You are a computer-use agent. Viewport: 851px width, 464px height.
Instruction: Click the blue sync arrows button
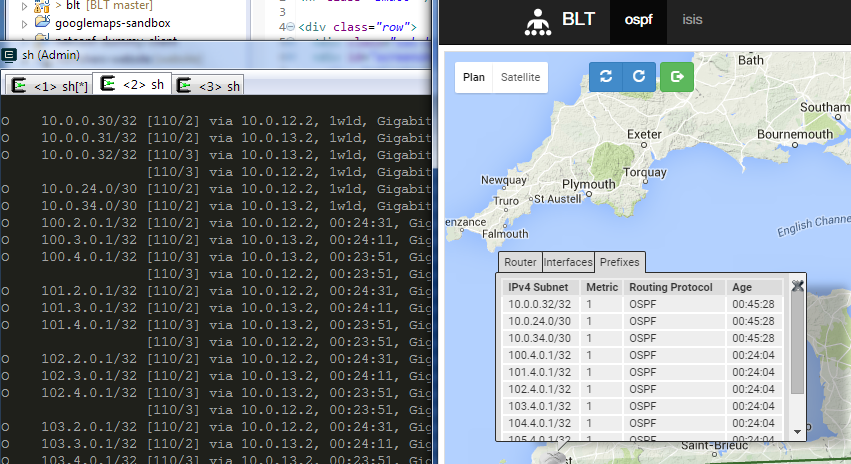pos(606,77)
